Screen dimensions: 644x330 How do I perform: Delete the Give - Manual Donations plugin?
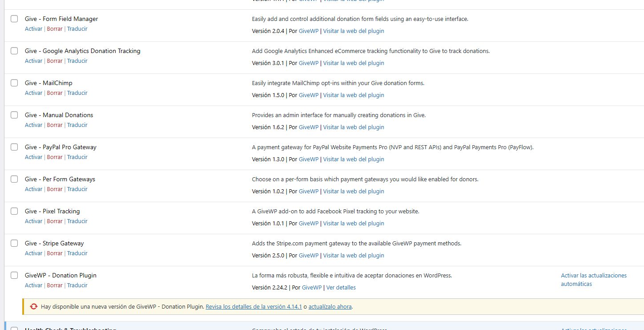(55, 125)
